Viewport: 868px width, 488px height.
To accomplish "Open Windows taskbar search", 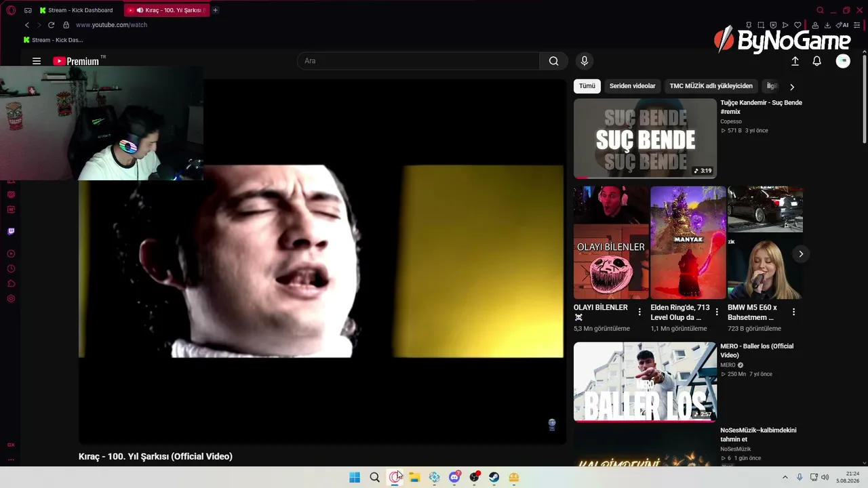I will point(374,477).
